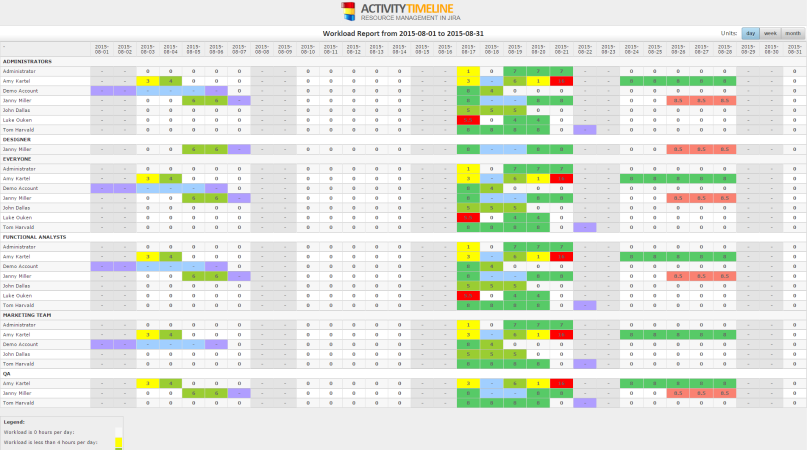Switch units to day view
This screenshot has height=450, width=807.
click(750, 33)
